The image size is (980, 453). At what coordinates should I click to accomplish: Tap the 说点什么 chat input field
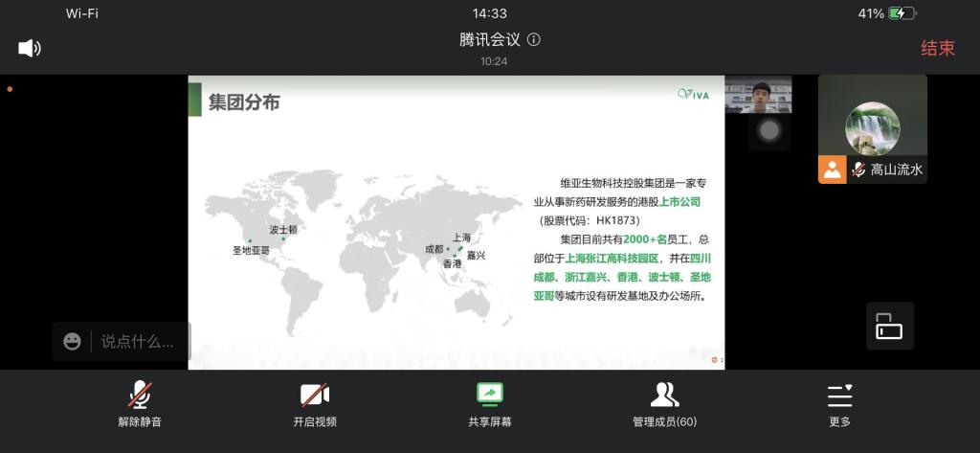[139, 341]
